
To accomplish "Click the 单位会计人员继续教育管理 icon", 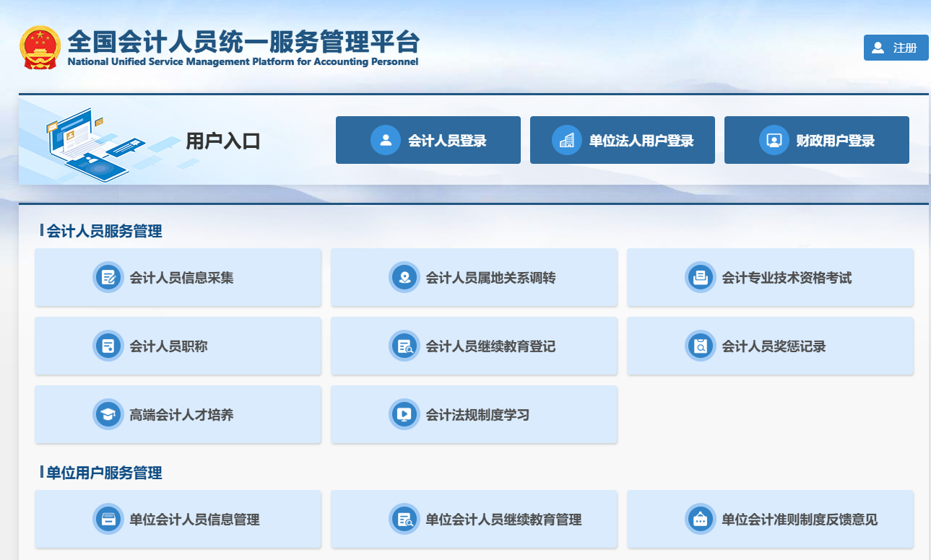I will coord(404,520).
